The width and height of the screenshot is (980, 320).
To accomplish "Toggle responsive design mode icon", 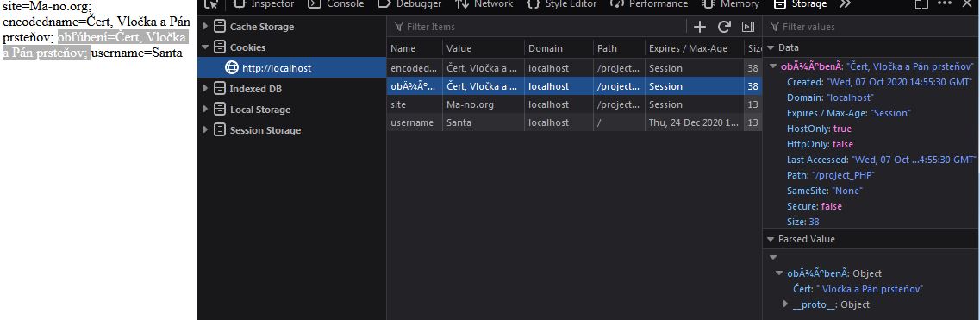I will [x=921, y=3].
